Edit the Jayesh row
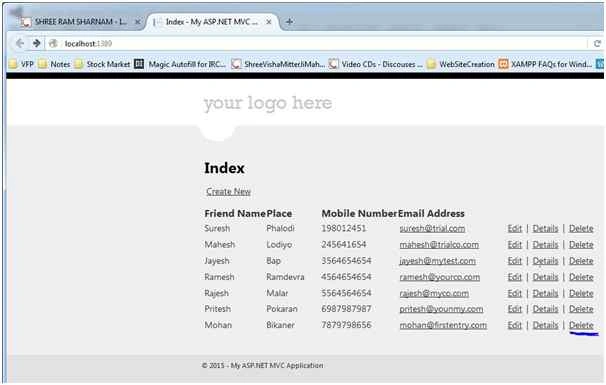 tap(514, 261)
